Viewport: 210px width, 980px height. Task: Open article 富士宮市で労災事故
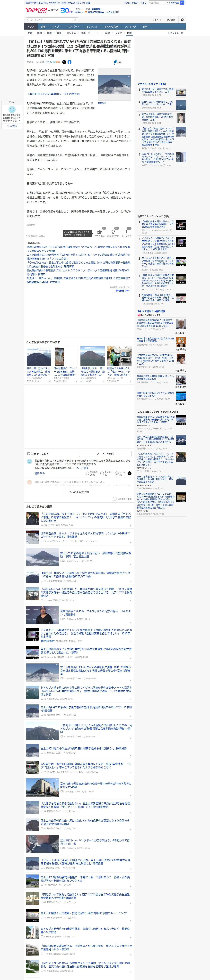(x=96, y=785)
